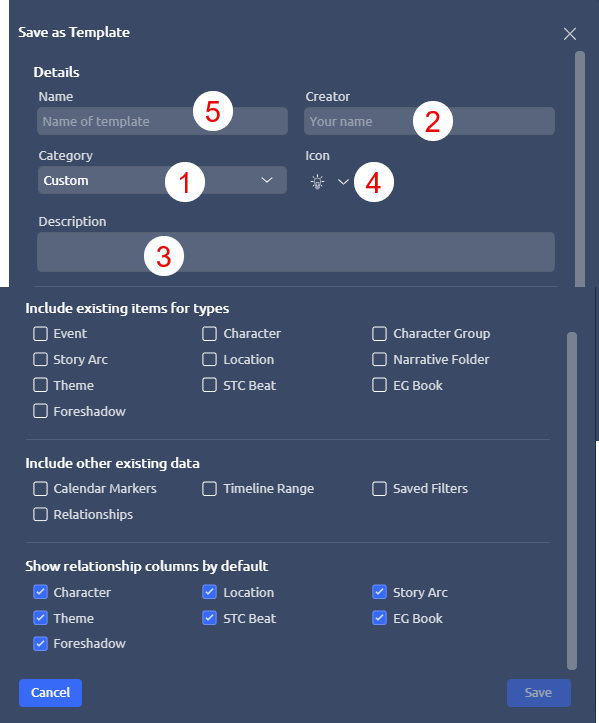Click the Cancel button

pos(50,693)
